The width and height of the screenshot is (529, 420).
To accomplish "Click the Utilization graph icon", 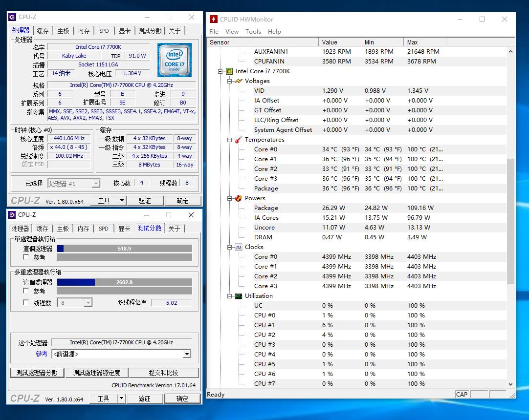I will click(x=238, y=296).
